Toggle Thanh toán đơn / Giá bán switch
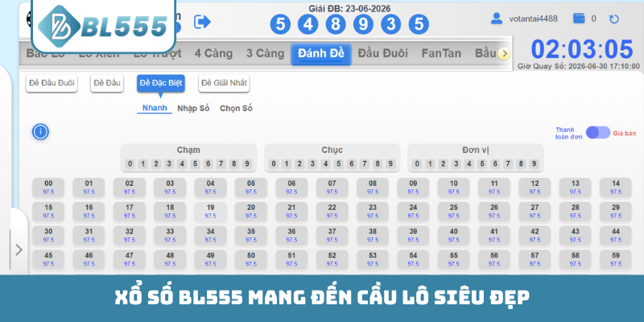Screen dimensions: 644x322 pos(598,133)
